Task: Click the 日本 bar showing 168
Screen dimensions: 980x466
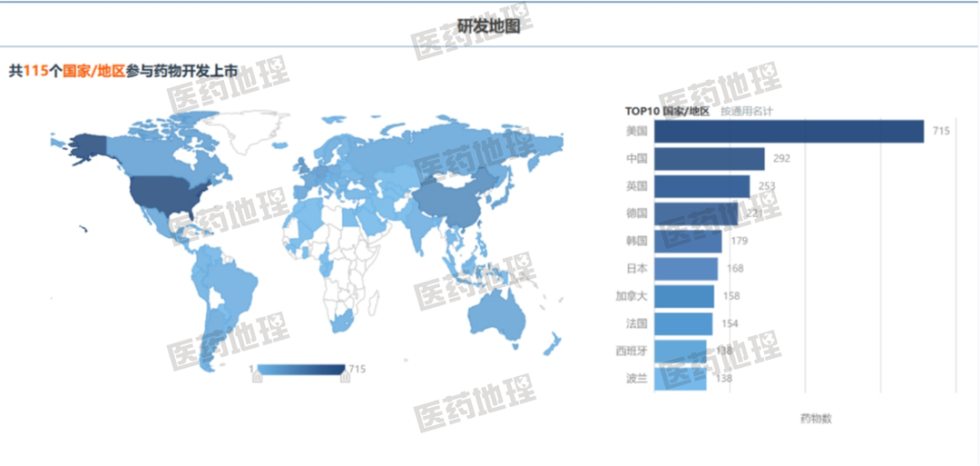Action: 685,269
